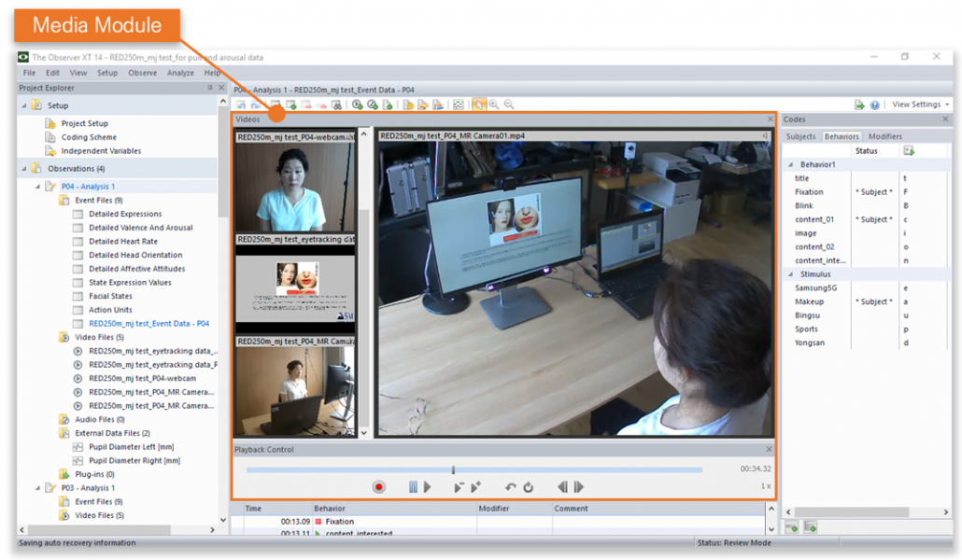Open the Detailed Heart Rate event file
The width and height of the screenshot is (962, 560).
[x=123, y=242]
